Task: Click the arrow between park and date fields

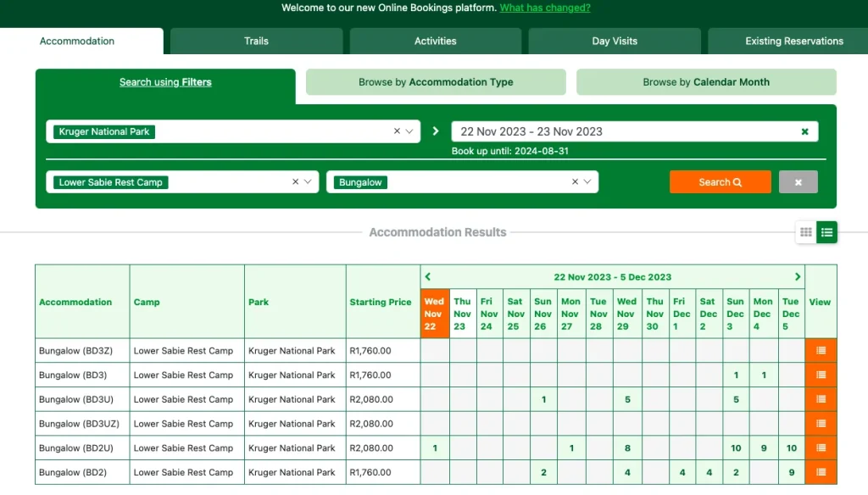Action: click(436, 131)
